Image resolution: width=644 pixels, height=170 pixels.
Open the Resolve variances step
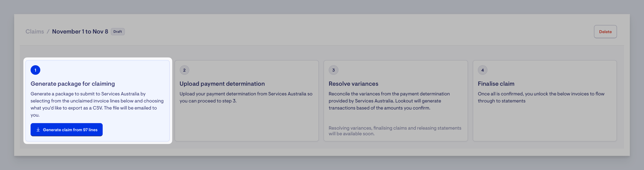[353, 84]
